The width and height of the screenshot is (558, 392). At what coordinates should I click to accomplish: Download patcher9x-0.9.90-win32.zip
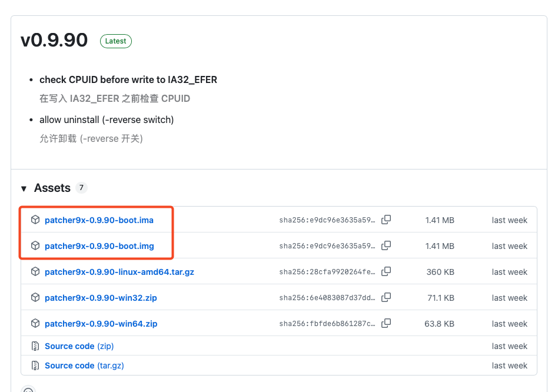pyautogui.click(x=101, y=298)
